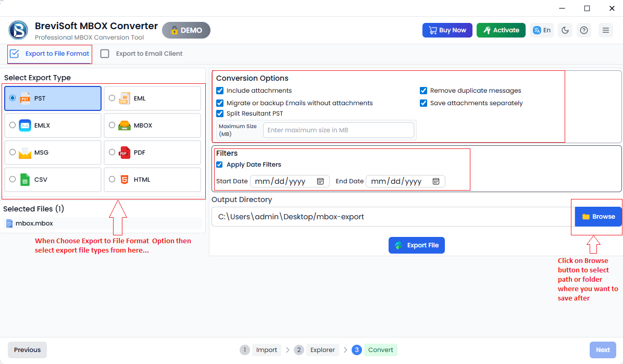Screen dimensions: 623x364
Task: Click the HTML5 shield icon
Action: 124,180
